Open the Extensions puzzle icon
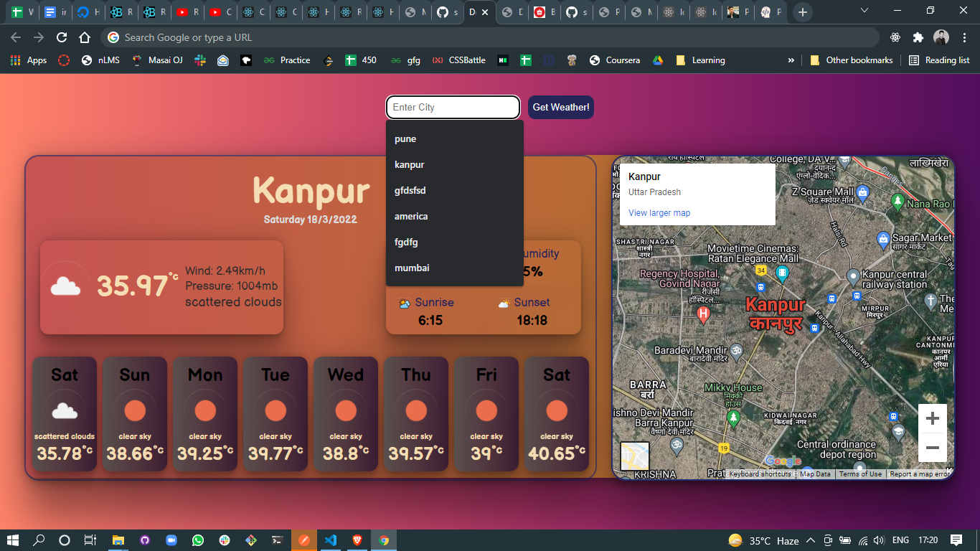The height and width of the screenshot is (551, 980). click(918, 37)
